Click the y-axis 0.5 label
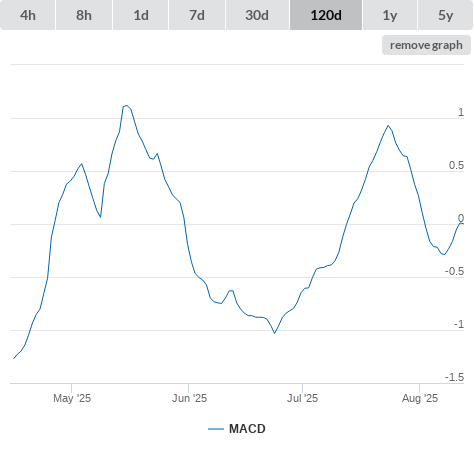 point(456,165)
